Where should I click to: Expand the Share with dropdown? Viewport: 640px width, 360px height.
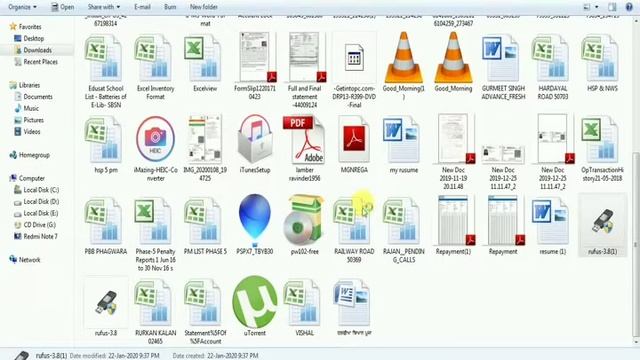pyautogui.click(x=104, y=7)
